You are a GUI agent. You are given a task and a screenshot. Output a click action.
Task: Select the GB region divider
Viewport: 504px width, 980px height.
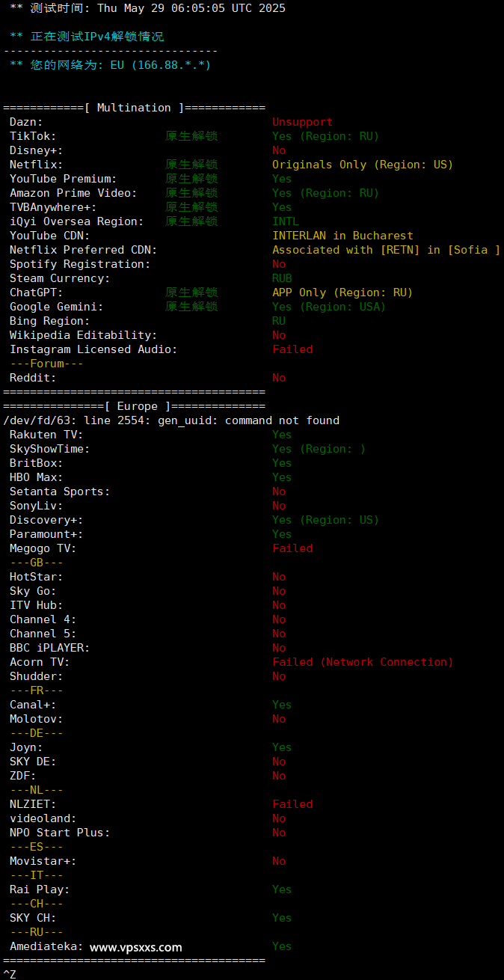pos(37,563)
